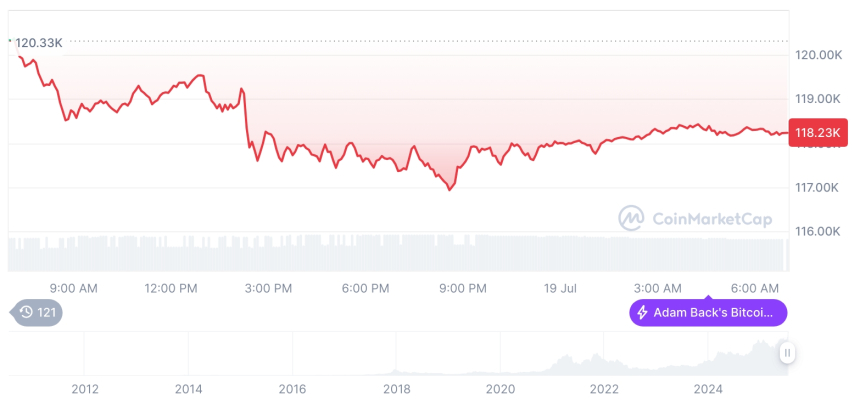Click the lightning bolt news icon
Image resolution: width=860 pixels, height=401 pixels.
(642, 313)
